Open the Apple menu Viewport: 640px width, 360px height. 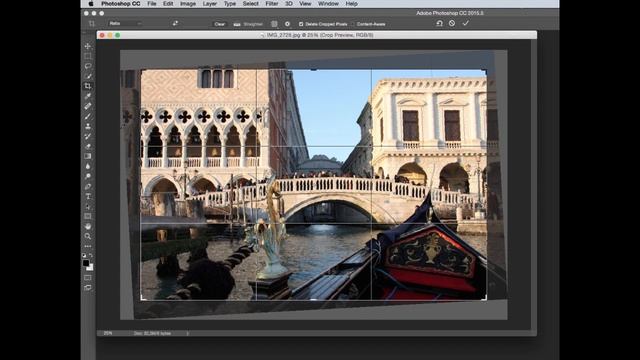click(x=91, y=4)
